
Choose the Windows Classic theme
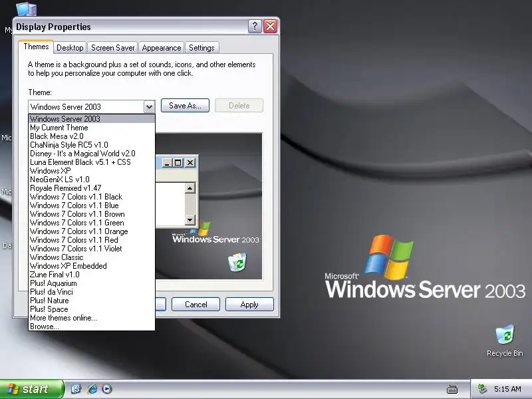[x=92, y=257]
